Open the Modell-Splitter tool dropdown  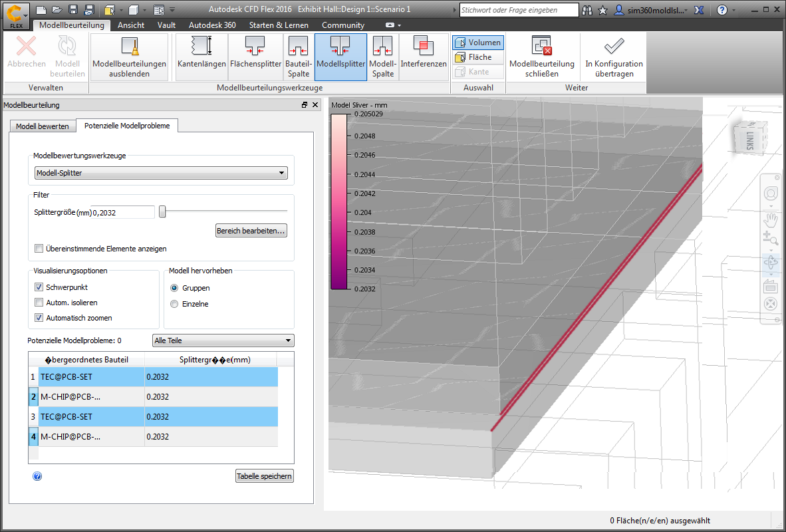161,174
